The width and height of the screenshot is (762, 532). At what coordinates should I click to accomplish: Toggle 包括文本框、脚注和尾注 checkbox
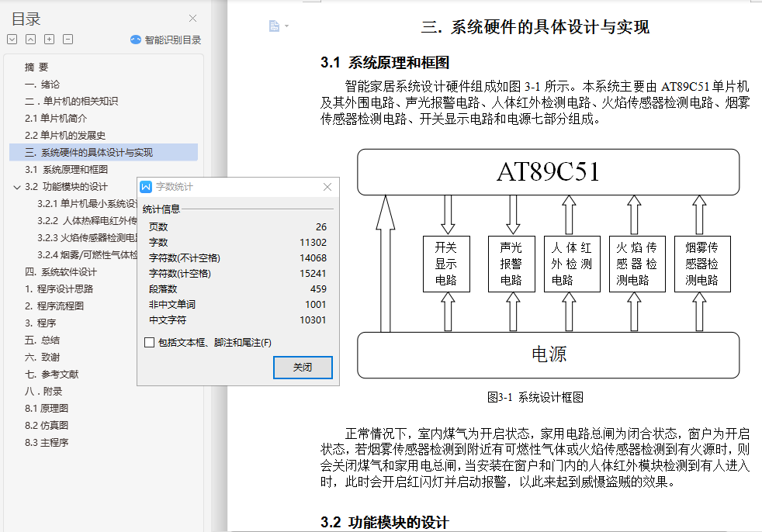tap(149, 343)
